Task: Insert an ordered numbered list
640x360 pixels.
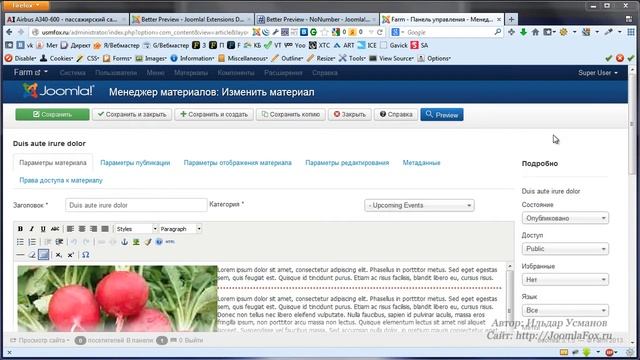Action: click(32, 242)
